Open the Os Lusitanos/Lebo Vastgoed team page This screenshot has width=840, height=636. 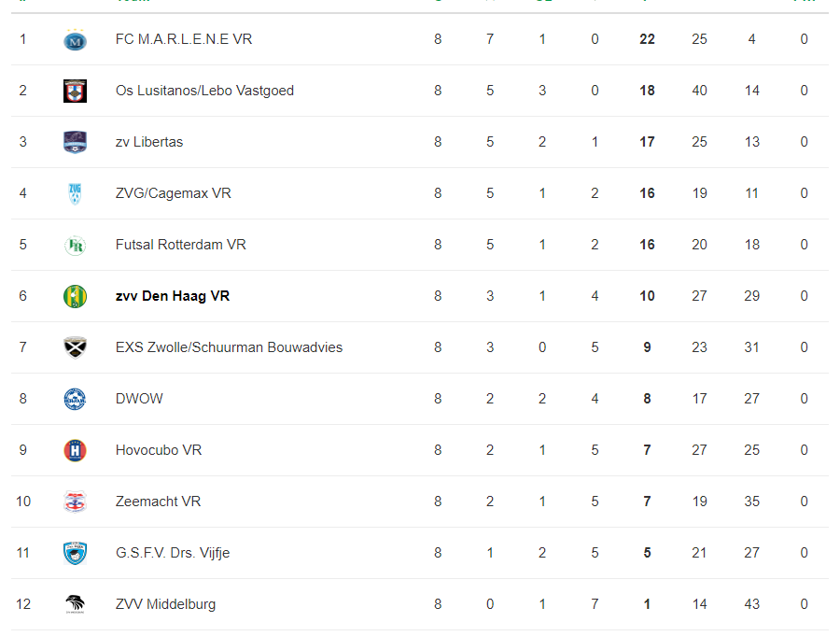pos(204,91)
